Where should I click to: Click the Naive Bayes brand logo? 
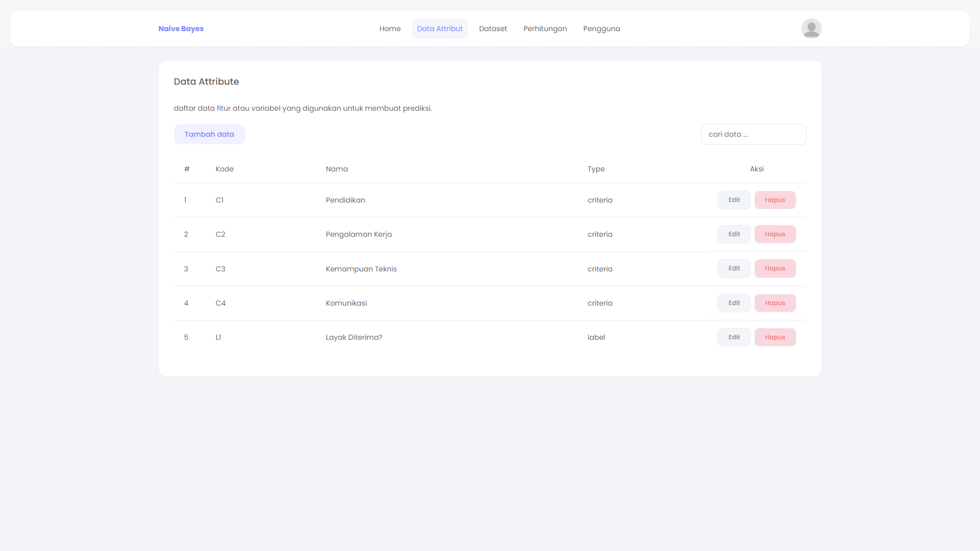pyautogui.click(x=181, y=29)
